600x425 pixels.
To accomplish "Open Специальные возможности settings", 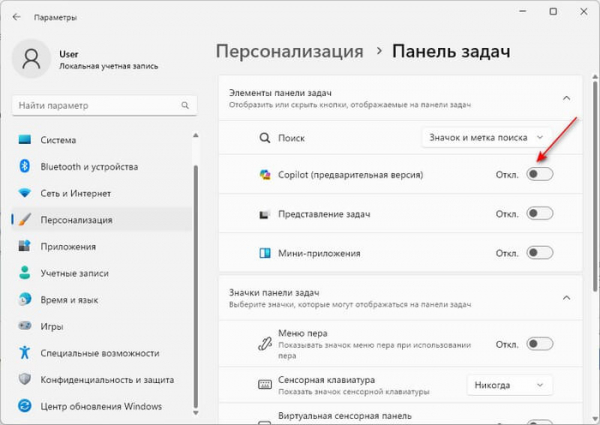I will pos(101,353).
